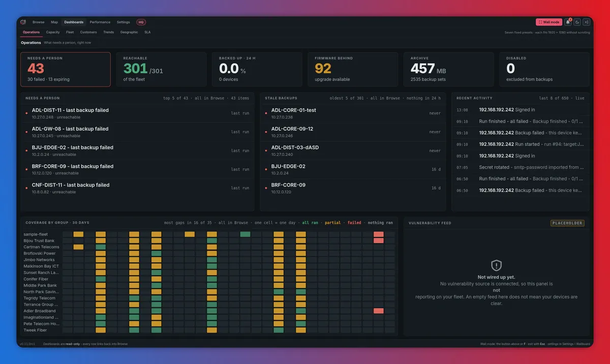610x364 pixels.
Task: Click the green cell in sample-fleet row
Action: [245, 234]
